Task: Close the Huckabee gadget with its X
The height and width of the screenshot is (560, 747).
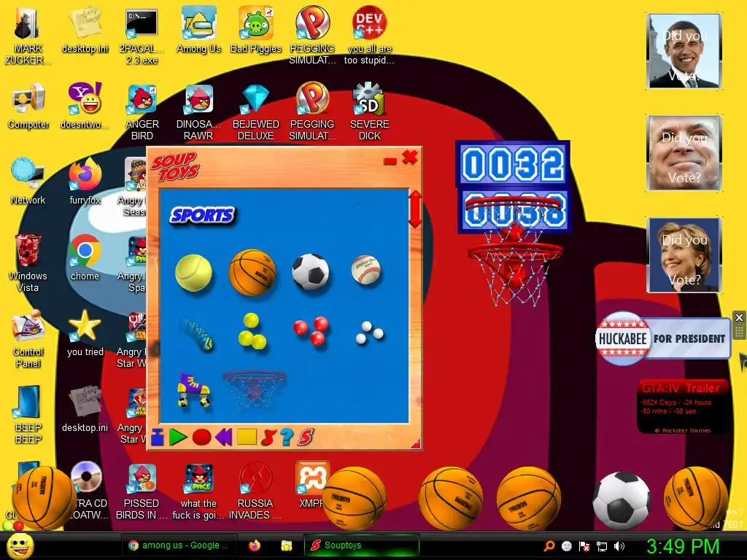Action: click(x=739, y=317)
